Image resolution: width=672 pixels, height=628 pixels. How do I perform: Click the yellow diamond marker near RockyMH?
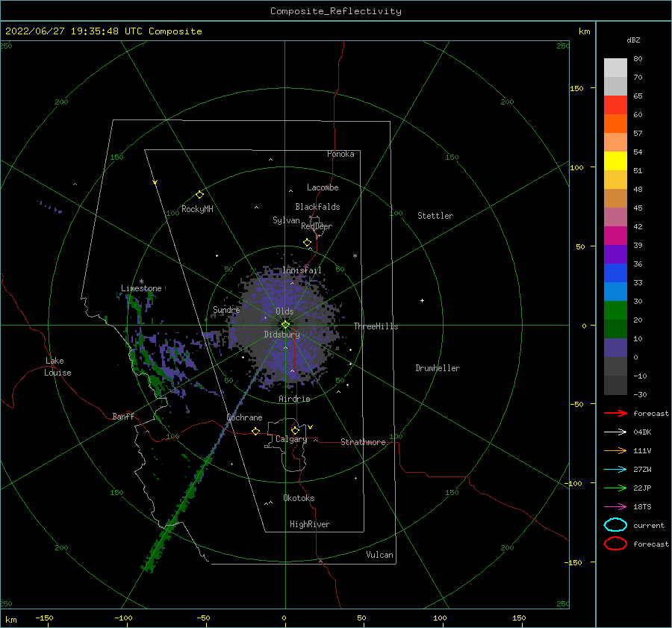coord(199,195)
